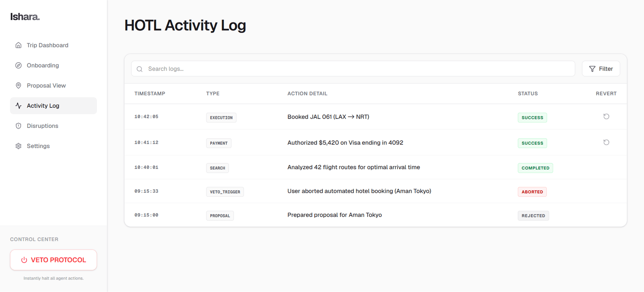Click the gear icon beside Settings

click(x=18, y=146)
